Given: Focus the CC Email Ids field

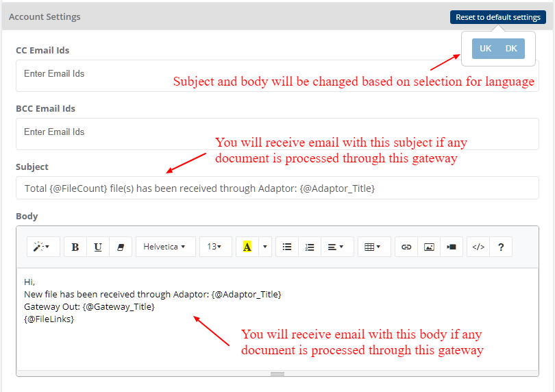Looking at the screenshot, I should [277, 75].
